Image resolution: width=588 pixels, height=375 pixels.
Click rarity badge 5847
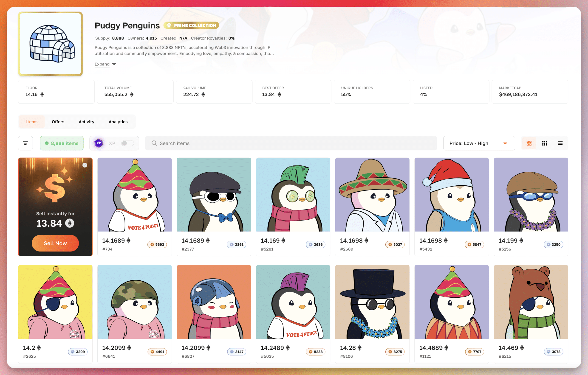(475, 244)
